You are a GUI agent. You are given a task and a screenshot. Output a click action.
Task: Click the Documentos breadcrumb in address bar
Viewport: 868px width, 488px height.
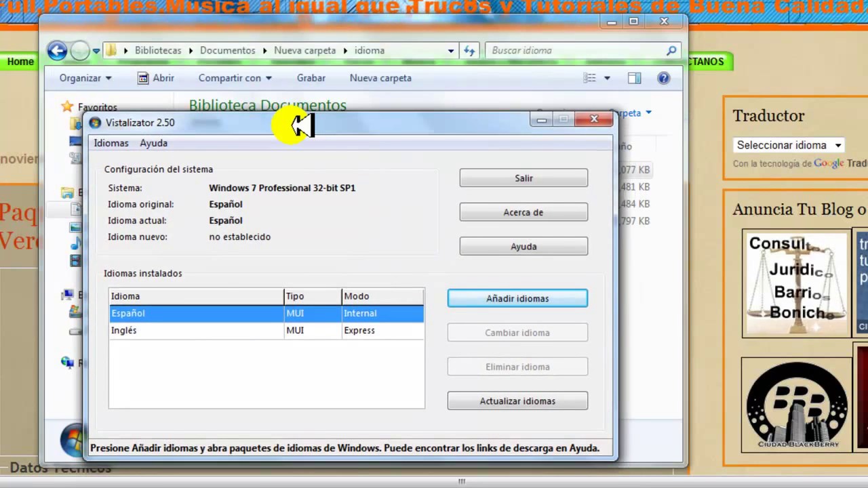click(x=228, y=50)
